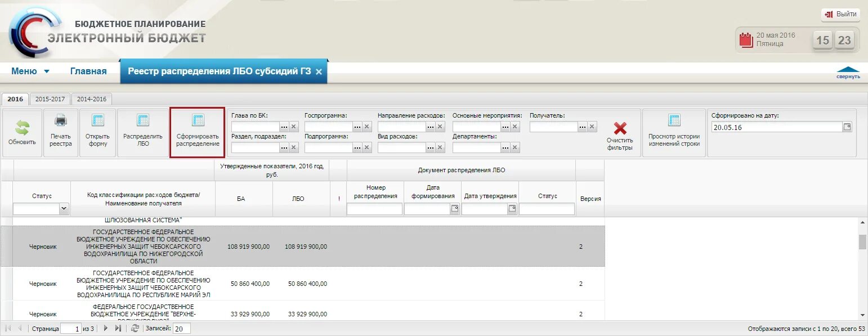Open lookup dots for Глава по БК
This screenshot has width=868, height=336.
click(x=284, y=127)
